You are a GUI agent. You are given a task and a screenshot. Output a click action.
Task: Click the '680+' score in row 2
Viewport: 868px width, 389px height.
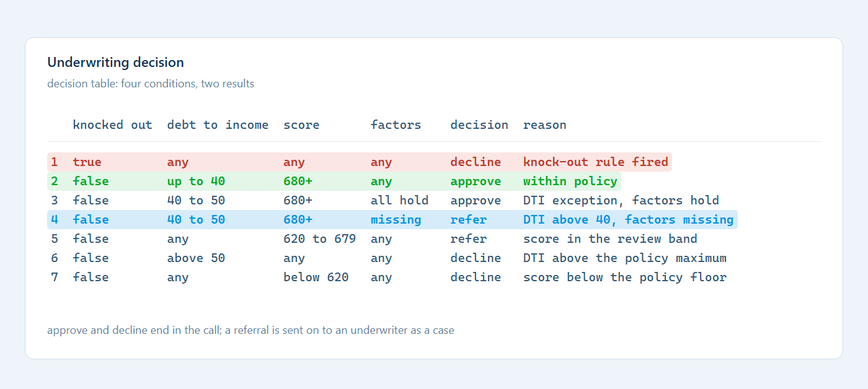coord(298,181)
